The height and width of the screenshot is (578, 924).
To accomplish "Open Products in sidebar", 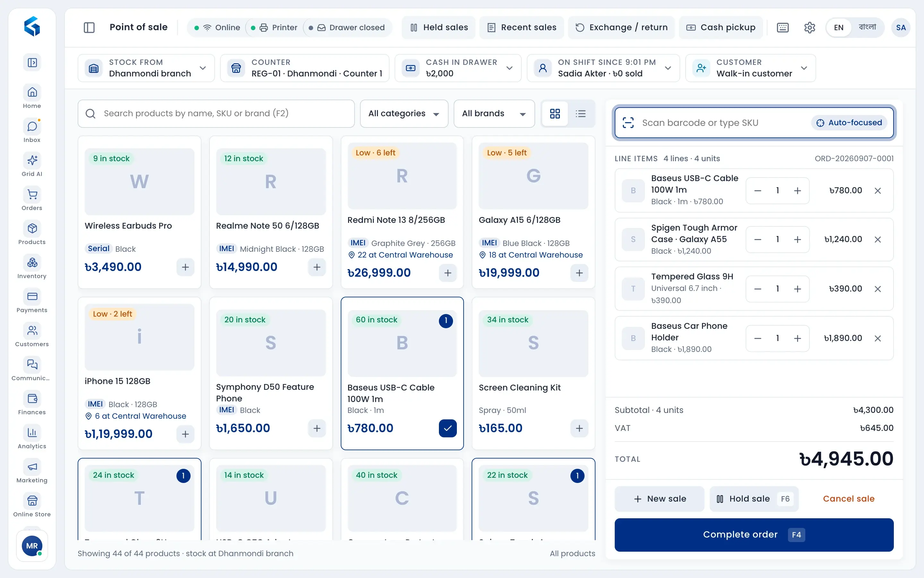I will (32, 233).
